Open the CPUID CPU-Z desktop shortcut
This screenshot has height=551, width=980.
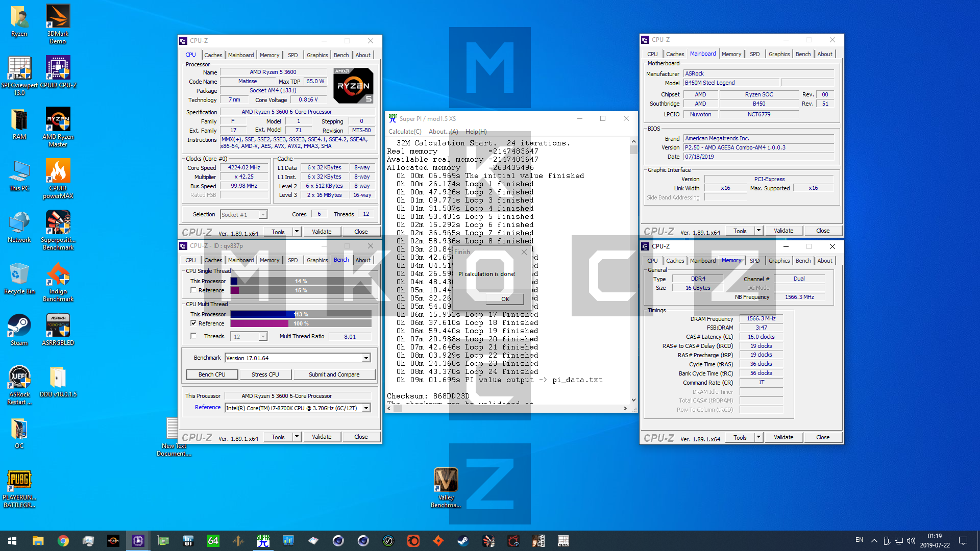pyautogui.click(x=58, y=72)
